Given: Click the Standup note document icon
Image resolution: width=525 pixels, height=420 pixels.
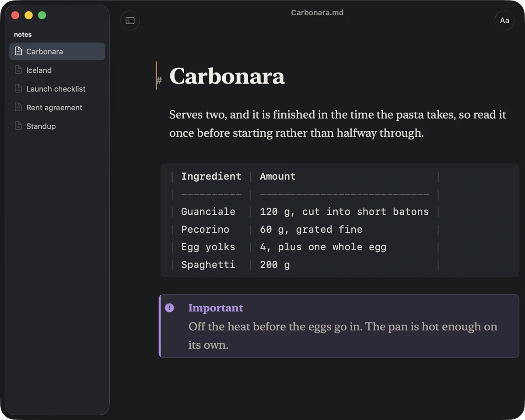Looking at the screenshot, I should point(18,126).
